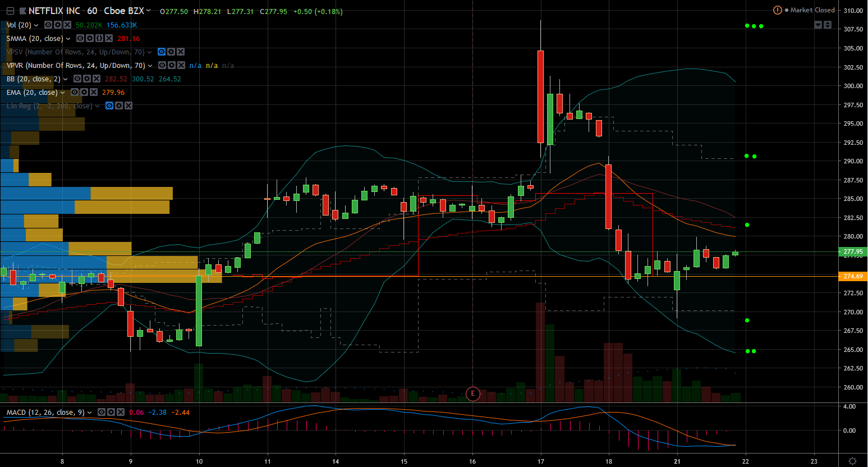Viewport: 868px width, 467px height.
Task: Hide the EMA (20, close) indicator
Action: pos(75,93)
